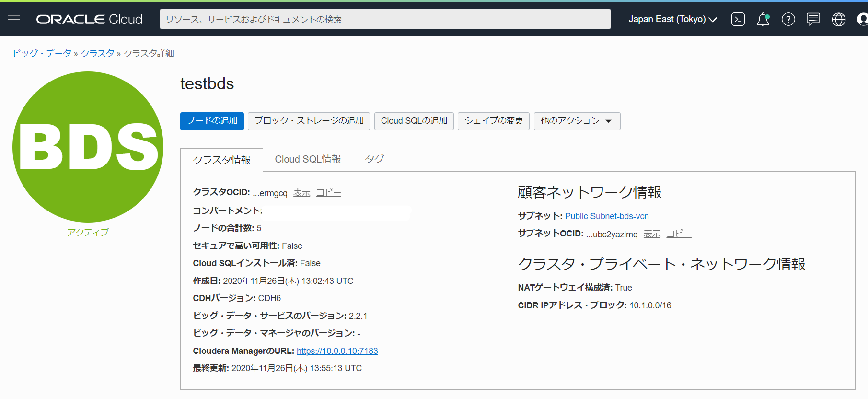
Task: Click the ノードの追加 button
Action: coord(212,121)
